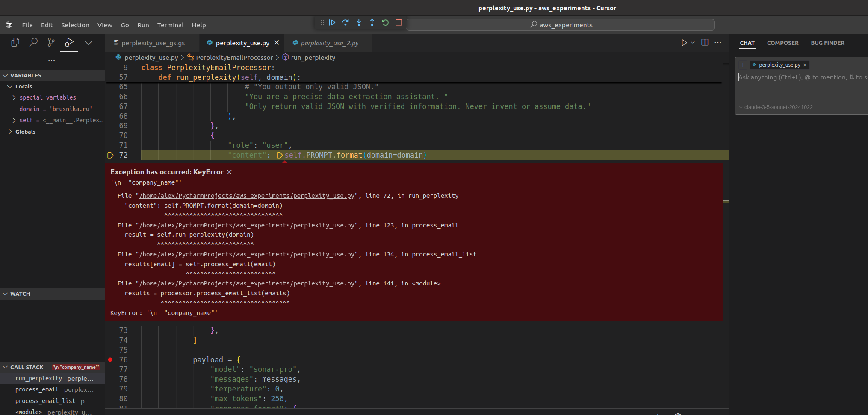Open the Source Control view
This screenshot has height=415, width=868.
coord(51,42)
